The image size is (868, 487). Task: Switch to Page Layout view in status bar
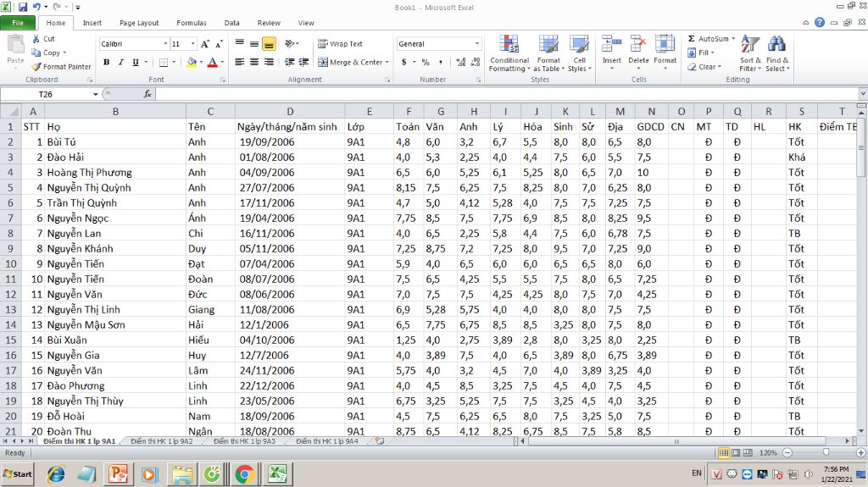pos(736,452)
